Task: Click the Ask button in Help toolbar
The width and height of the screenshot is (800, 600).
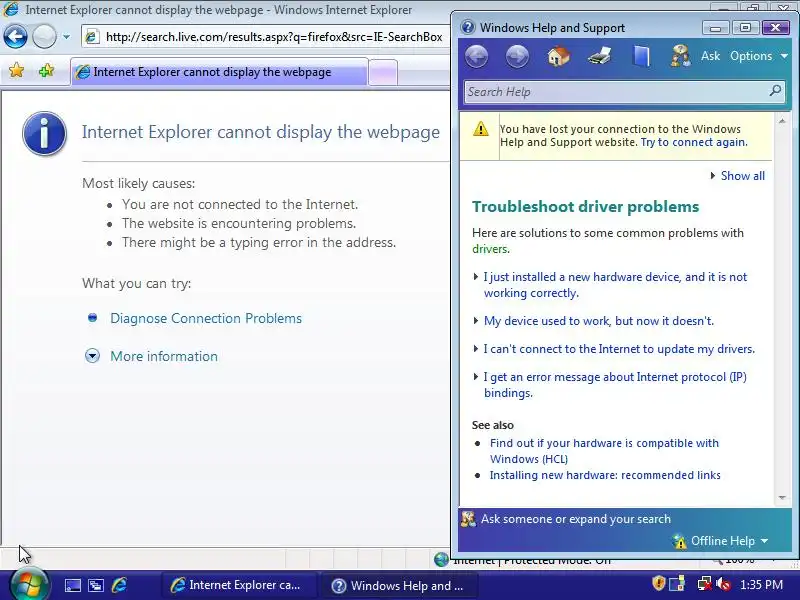Action: pyautogui.click(x=710, y=56)
